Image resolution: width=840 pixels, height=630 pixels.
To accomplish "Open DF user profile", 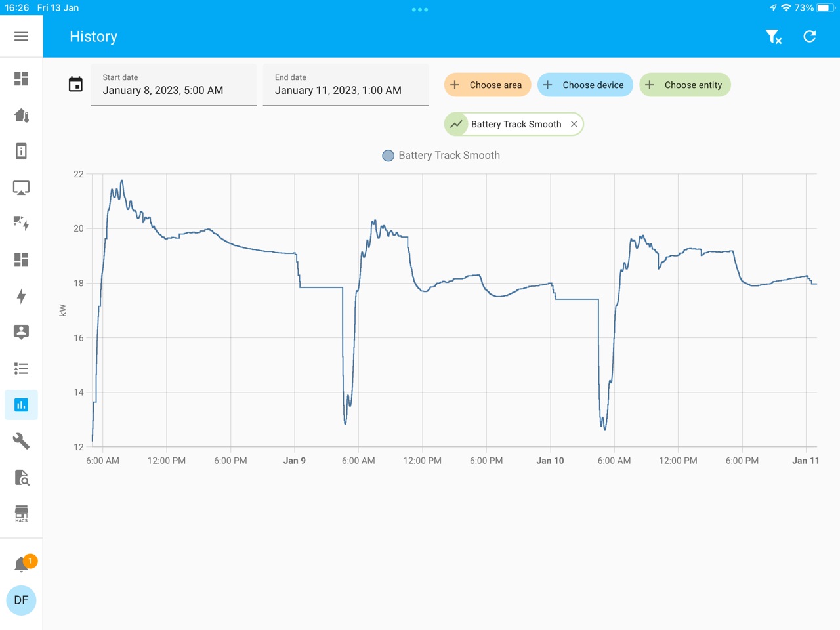I will pyautogui.click(x=21, y=600).
